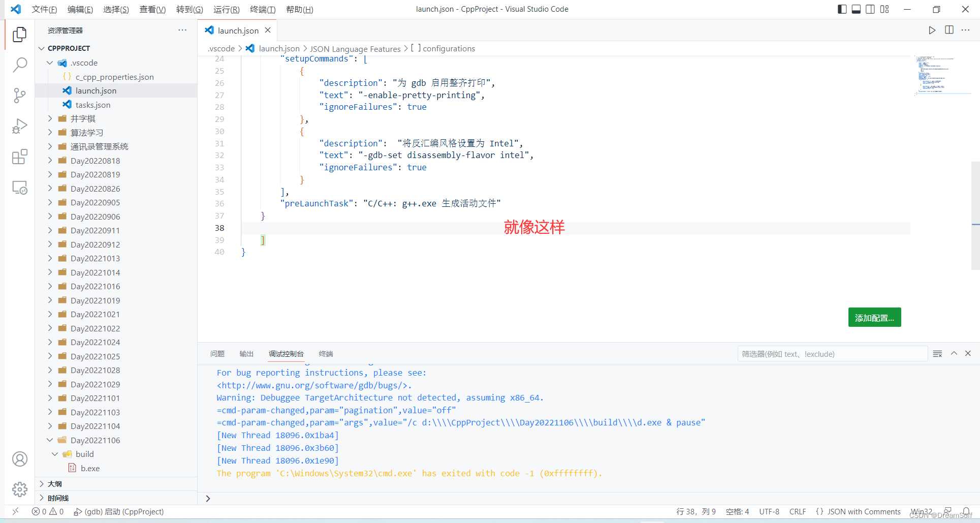This screenshot has width=980, height=523.
Task: Open tasks.json in the explorer
Action: coord(93,105)
